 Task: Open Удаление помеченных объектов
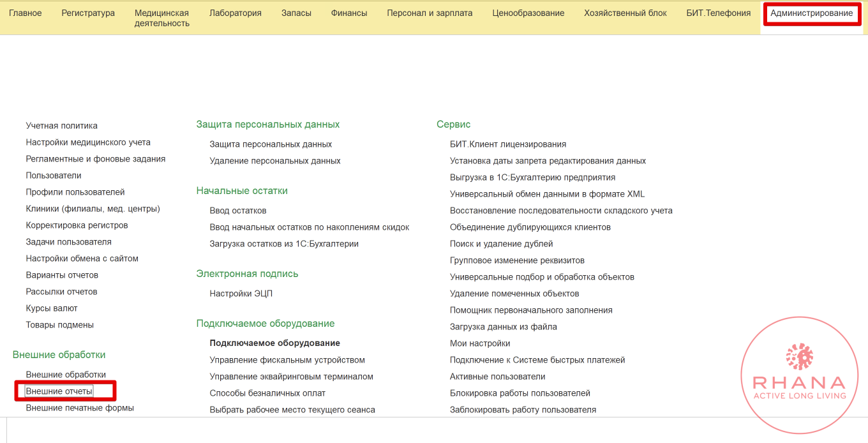[x=514, y=294]
